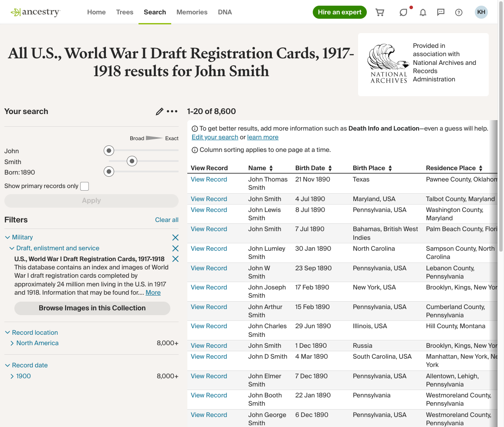Viewport: 504px width, 427px height.
Task: Edit your search using the pencil icon
Action: (x=159, y=111)
